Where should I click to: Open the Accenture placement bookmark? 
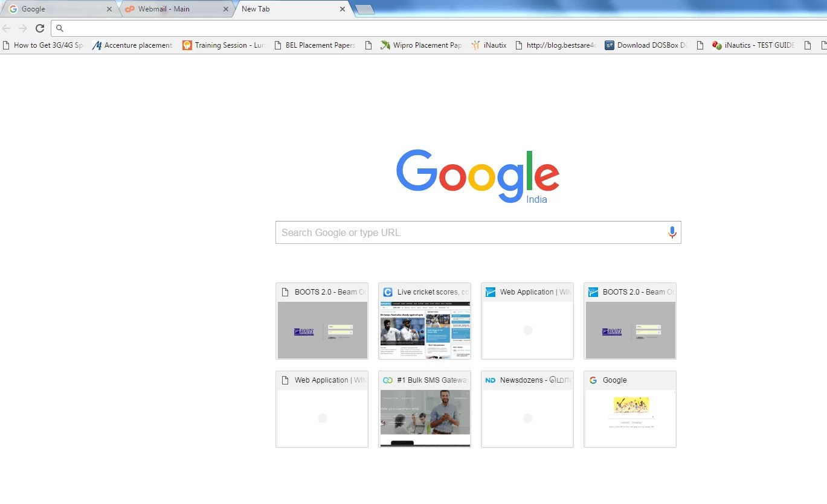pos(132,45)
